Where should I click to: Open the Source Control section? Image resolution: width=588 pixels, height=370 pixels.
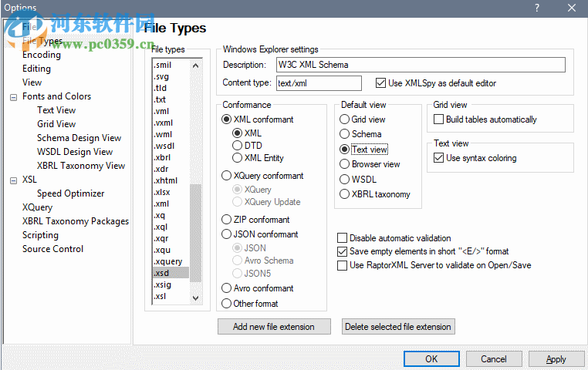pos(52,249)
